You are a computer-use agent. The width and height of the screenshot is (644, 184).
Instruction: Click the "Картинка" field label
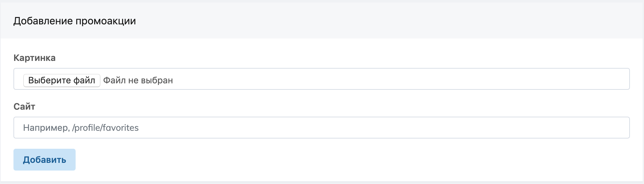tap(34, 58)
